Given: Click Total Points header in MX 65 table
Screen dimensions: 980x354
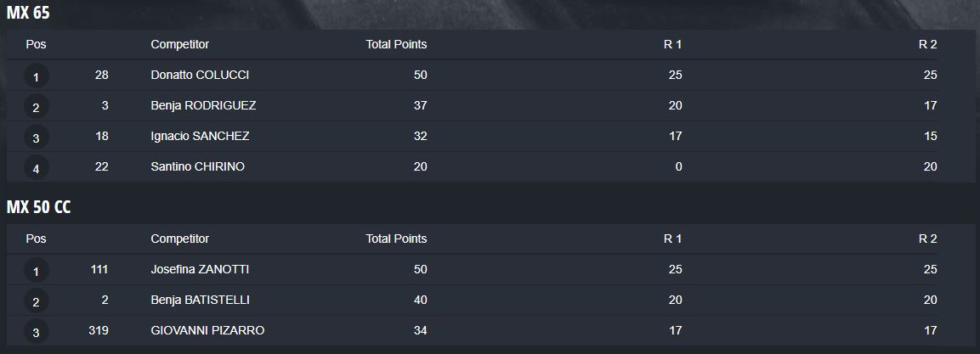Looking at the screenshot, I should (x=396, y=44).
